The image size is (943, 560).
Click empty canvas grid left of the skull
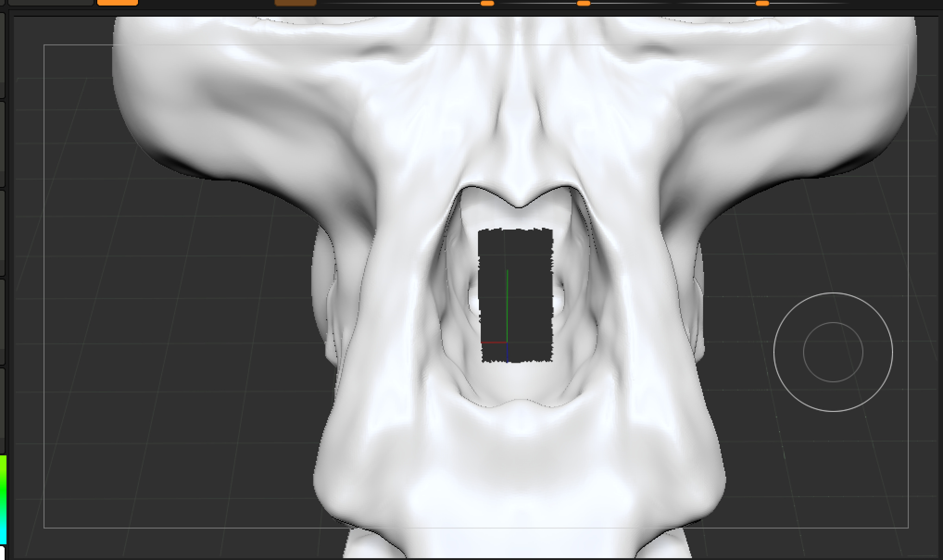(162, 347)
